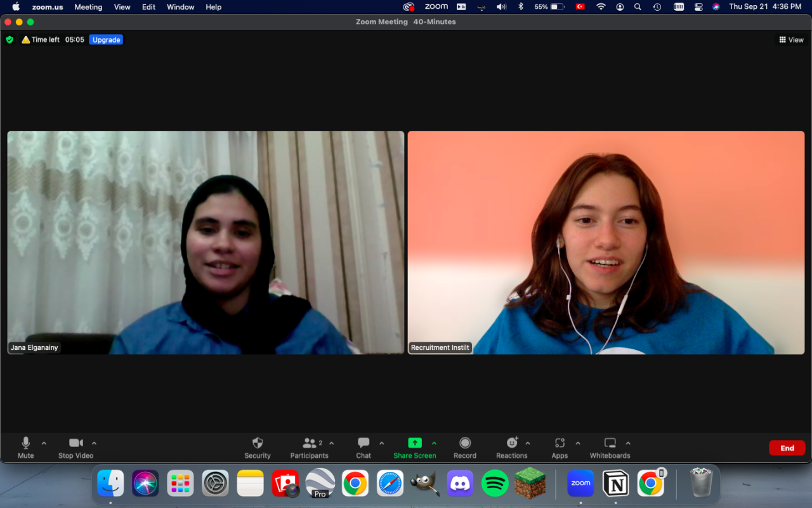Open GIMP from the Dock
812x508 pixels.
coord(425,484)
